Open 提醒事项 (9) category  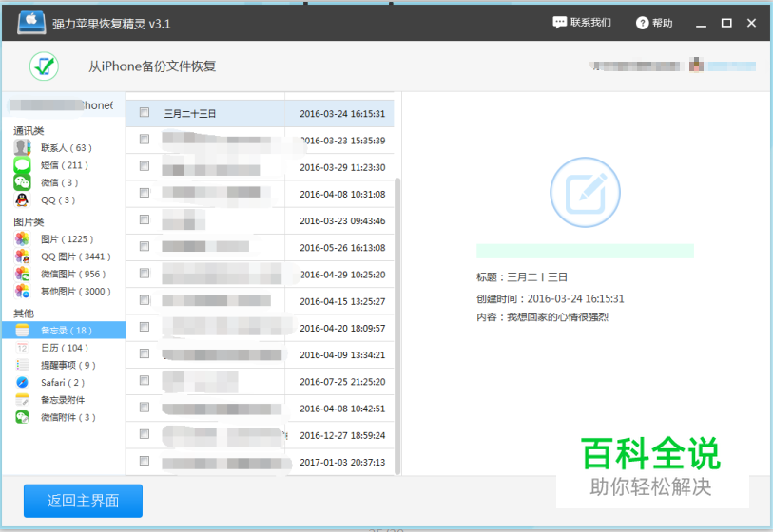pos(68,365)
